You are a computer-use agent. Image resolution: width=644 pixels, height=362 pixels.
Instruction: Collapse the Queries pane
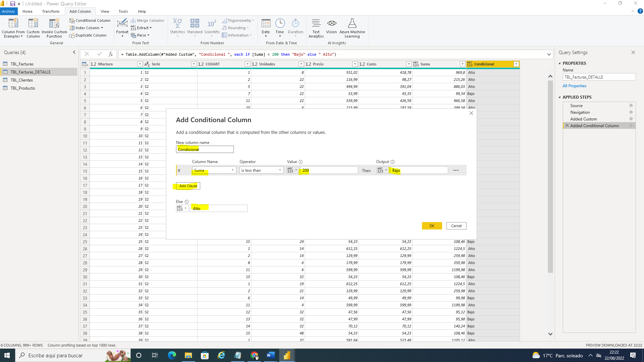tap(74, 52)
